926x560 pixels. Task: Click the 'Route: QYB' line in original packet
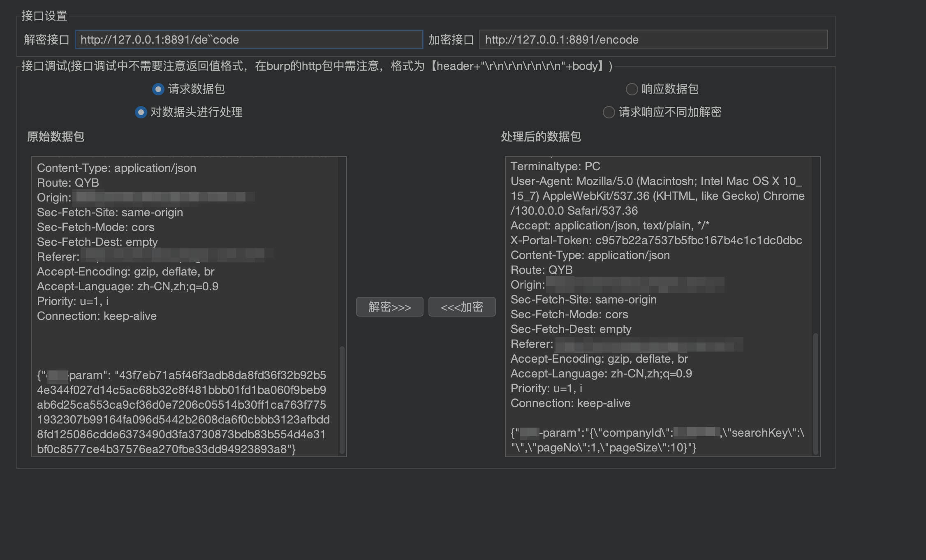tap(68, 183)
